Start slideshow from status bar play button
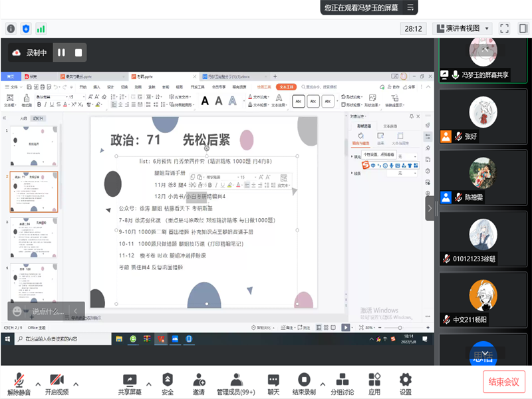 point(345,327)
